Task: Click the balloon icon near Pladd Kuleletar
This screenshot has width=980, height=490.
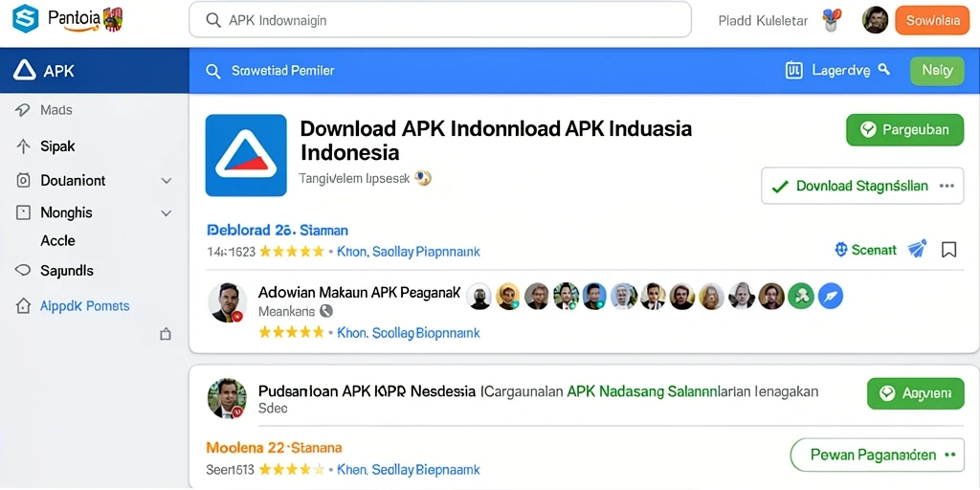Action: 832,20
